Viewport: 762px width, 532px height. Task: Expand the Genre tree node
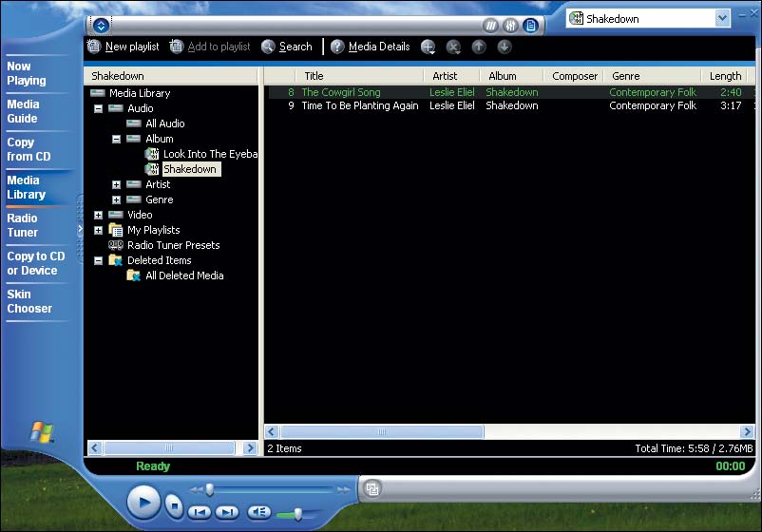pyautogui.click(x=116, y=199)
